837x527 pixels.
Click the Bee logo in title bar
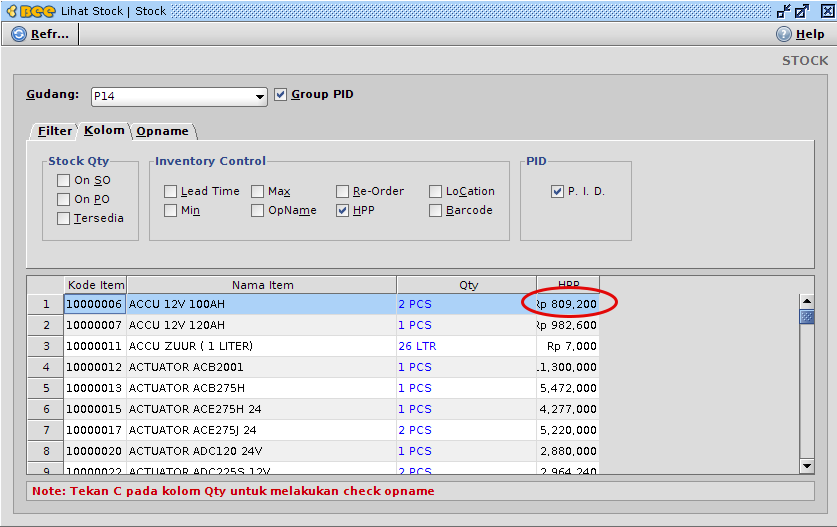(x=30, y=11)
